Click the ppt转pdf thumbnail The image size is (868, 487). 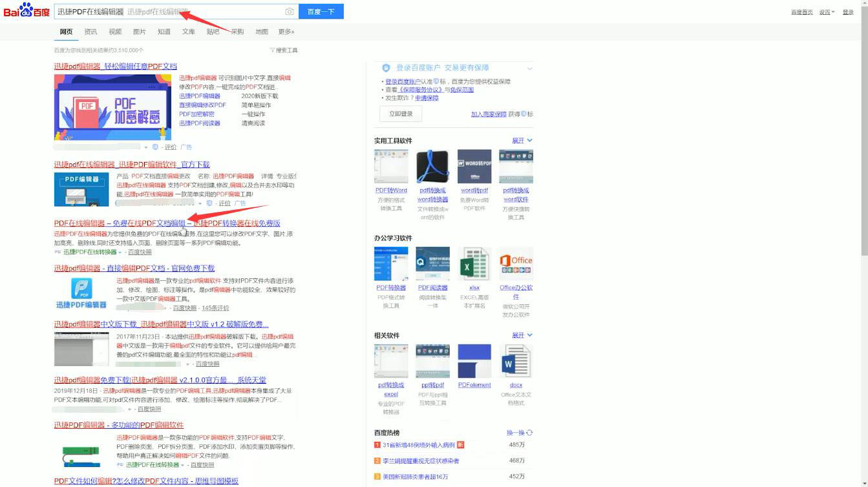(x=432, y=361)
